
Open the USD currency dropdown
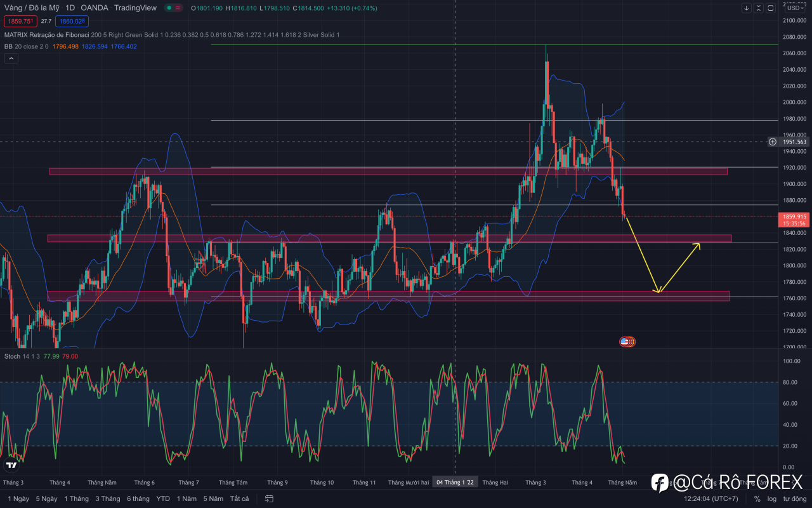point(796,8)
